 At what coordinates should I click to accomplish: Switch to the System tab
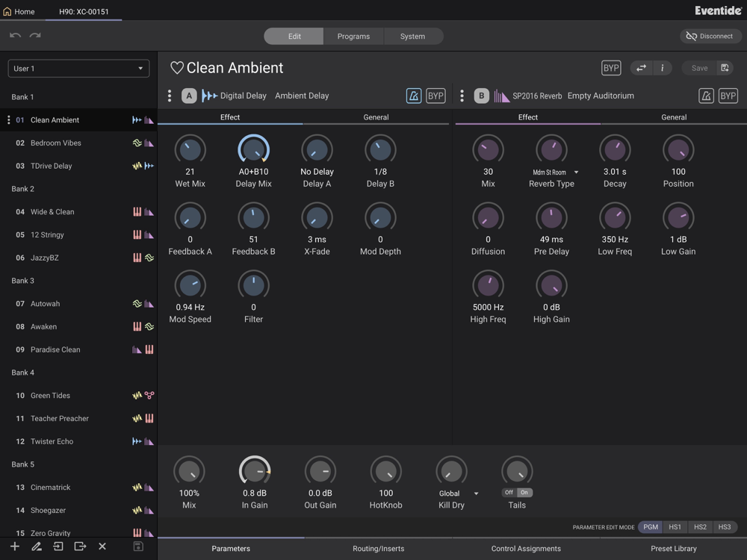pyautogui.click(x=412, y=36)
